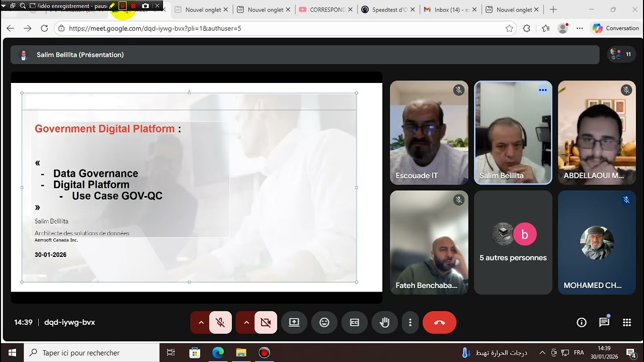
Task: Click the Meet Now tray icon
Action: pyautogui.click(x=554, y=353)
